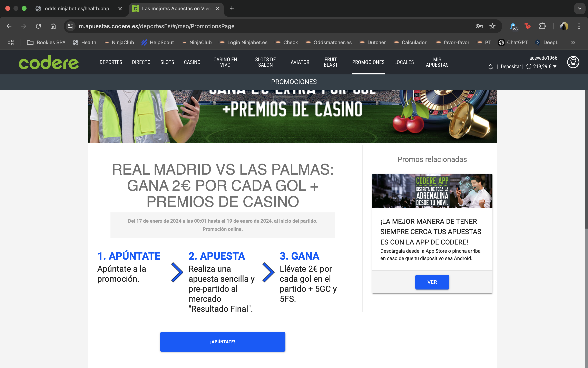The height and width of the screenshot is (368, 588).
Task: Click the browser forward arrow
Action: (23, 26)
